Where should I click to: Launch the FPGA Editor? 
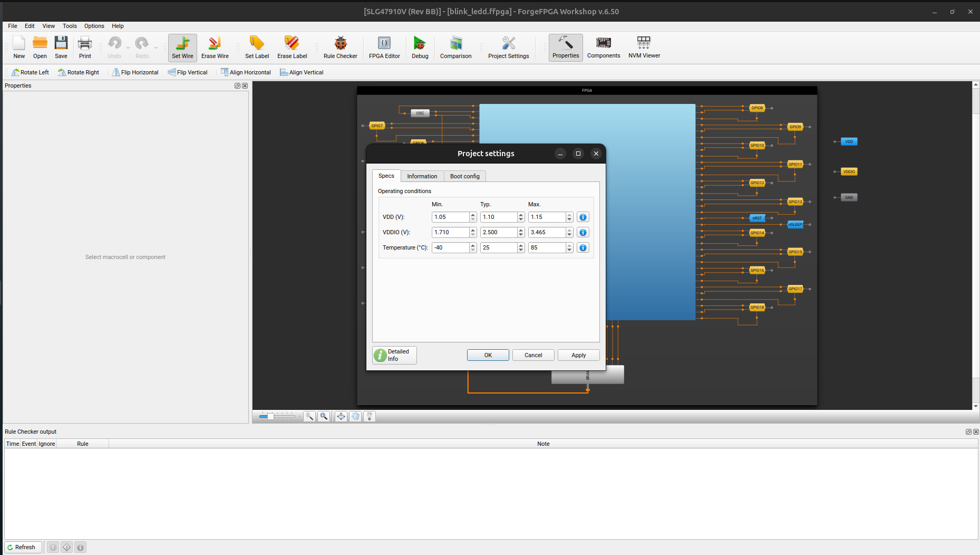click(384, 47)
